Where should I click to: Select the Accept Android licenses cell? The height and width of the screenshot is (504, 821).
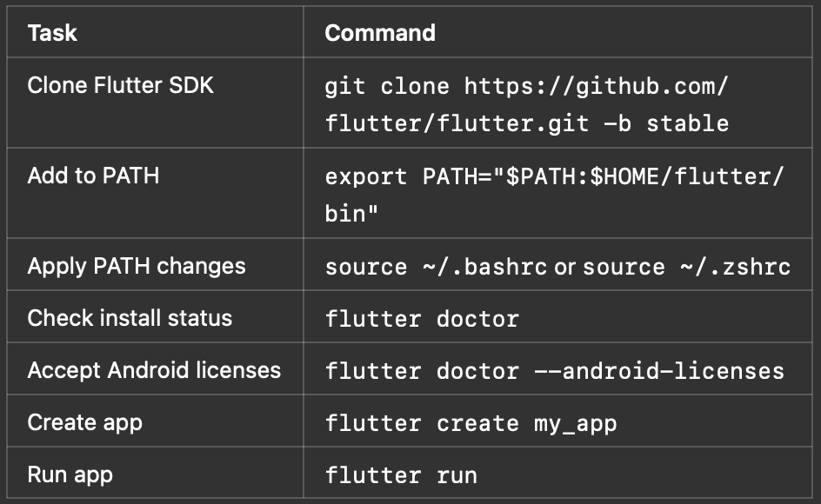(x=154, y=370)
